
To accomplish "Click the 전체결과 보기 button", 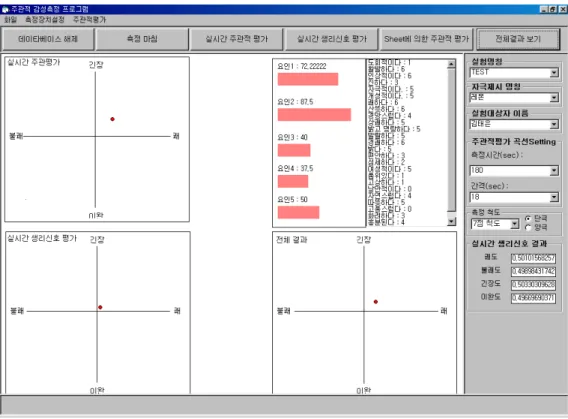I will pos(518,39).
